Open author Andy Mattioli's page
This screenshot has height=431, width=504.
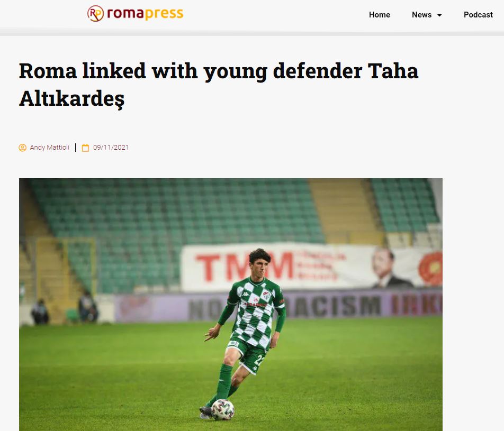[x=50, y=148]
